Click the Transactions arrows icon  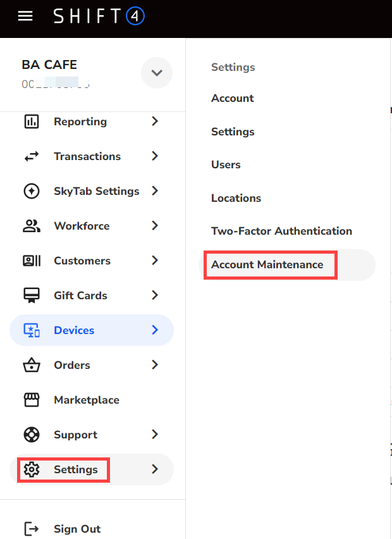pyautogui.click(x=31, y=156)
